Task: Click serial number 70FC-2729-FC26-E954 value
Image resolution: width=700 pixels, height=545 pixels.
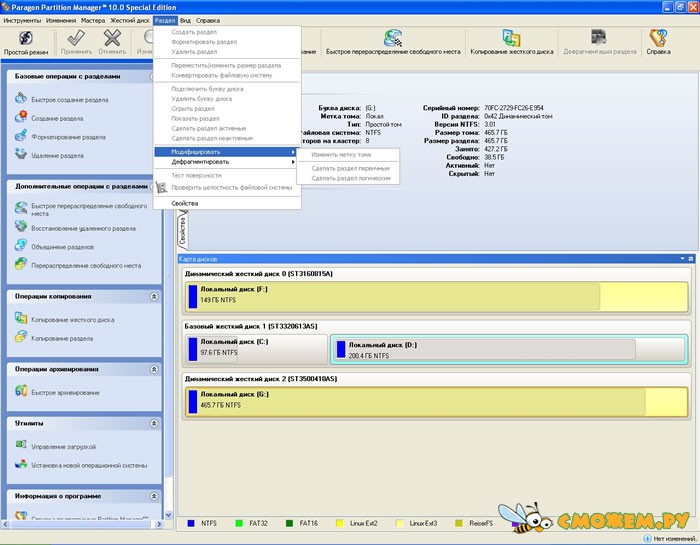Action: tap(514, 108)
